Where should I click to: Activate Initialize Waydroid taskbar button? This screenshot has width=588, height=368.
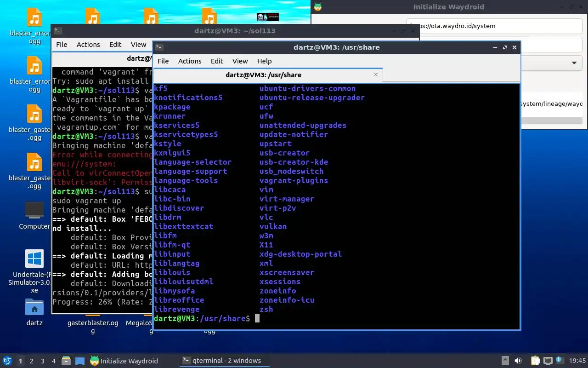[x=124, y=361]
